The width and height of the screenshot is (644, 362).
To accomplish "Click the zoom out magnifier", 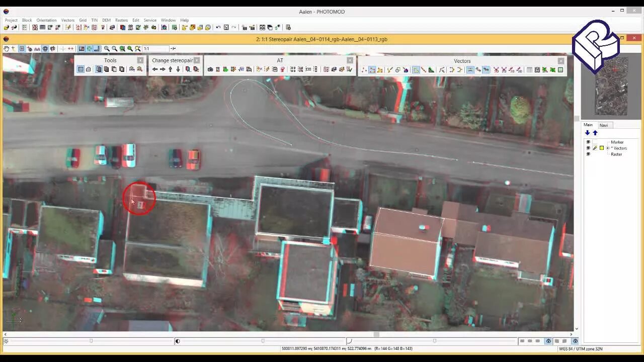I will coord(114,49).
